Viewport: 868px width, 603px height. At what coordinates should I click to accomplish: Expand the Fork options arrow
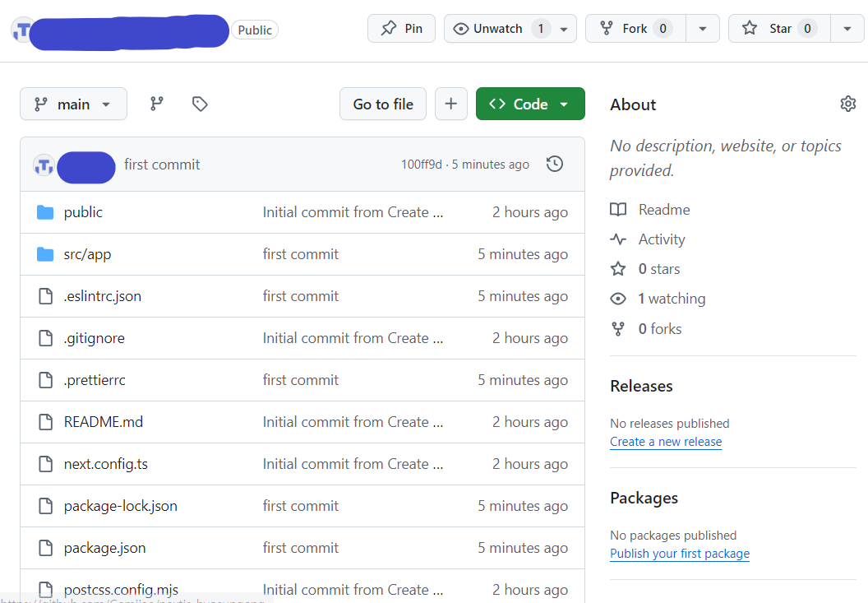(x=703, y=28)
